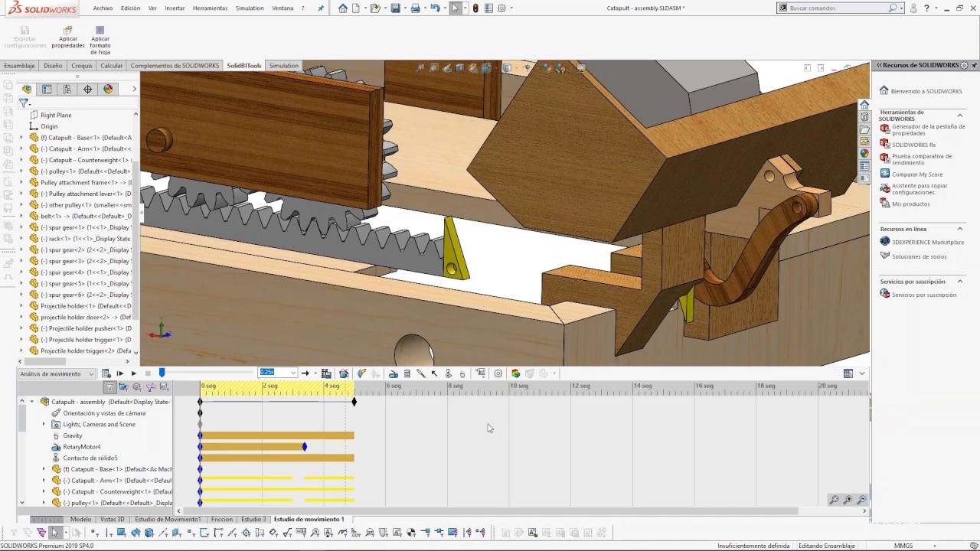Click the Home icon in top toolbar

(x=342, y=8)
